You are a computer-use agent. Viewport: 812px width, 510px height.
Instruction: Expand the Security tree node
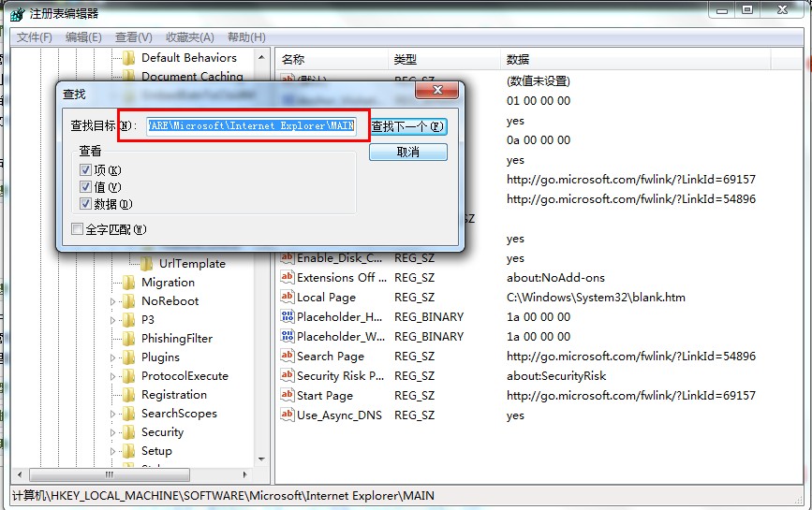pos(113,432)
